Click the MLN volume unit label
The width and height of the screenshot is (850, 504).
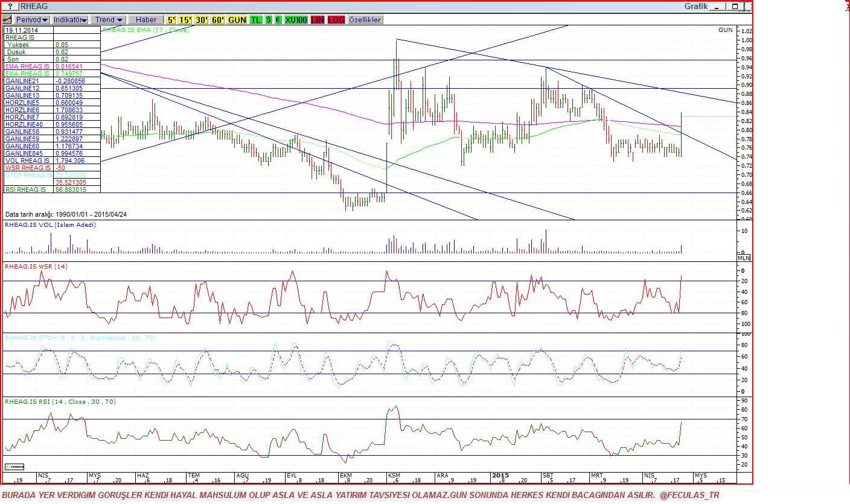744,258
